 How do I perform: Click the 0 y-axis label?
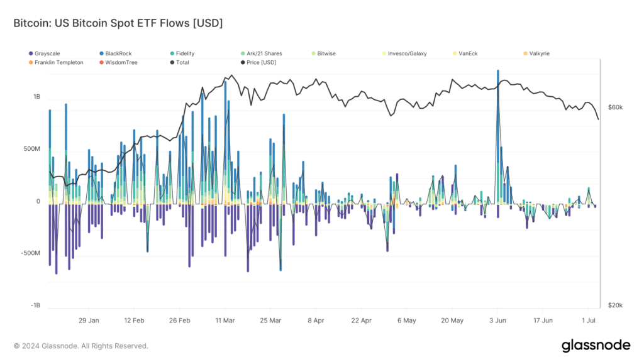[x=38, y=201]
